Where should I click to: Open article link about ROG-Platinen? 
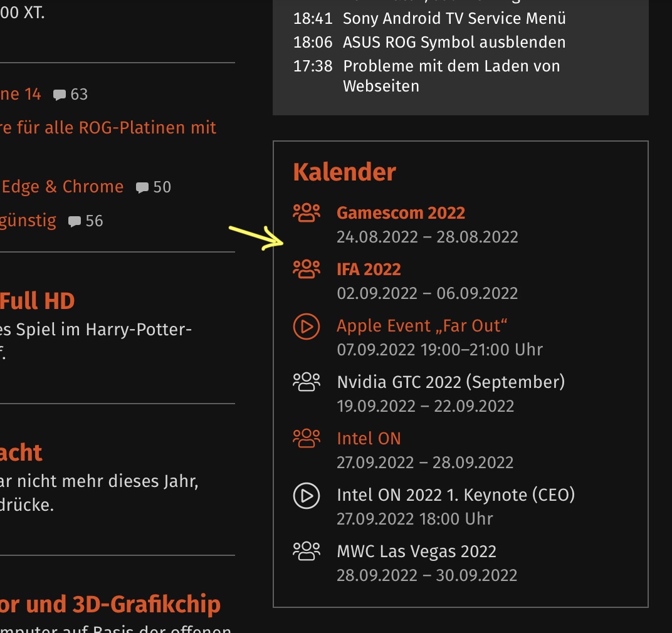click(108, 128)
